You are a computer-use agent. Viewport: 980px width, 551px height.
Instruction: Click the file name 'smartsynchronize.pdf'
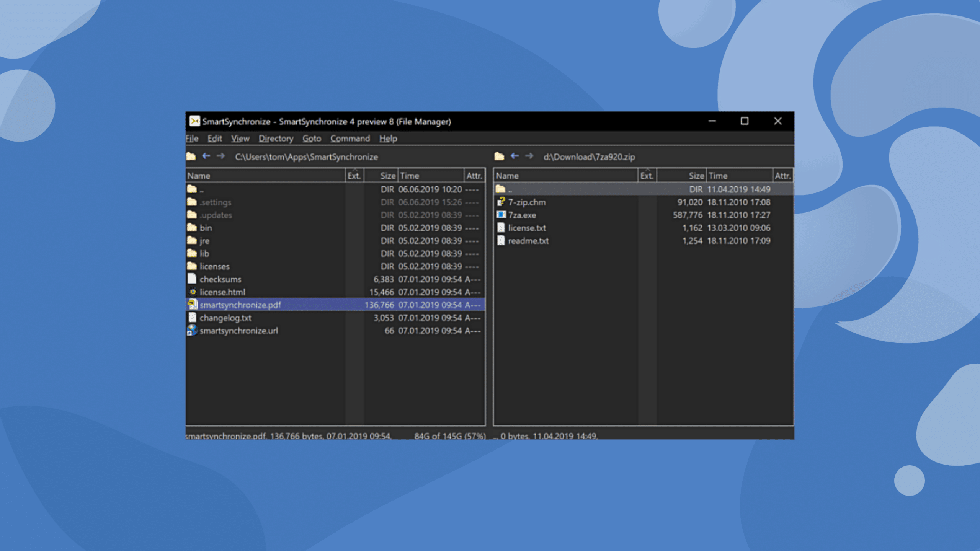pyautogui.click(x=240, y=305)
